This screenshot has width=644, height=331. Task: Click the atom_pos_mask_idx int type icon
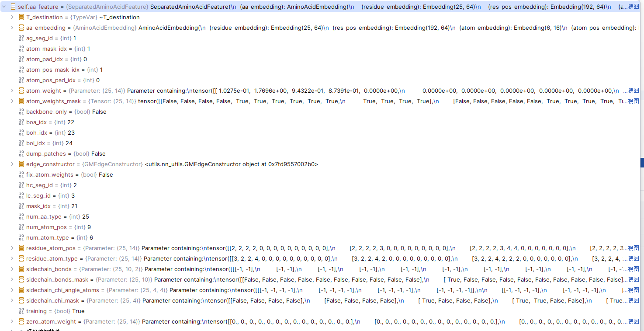(x=21, y=70)
